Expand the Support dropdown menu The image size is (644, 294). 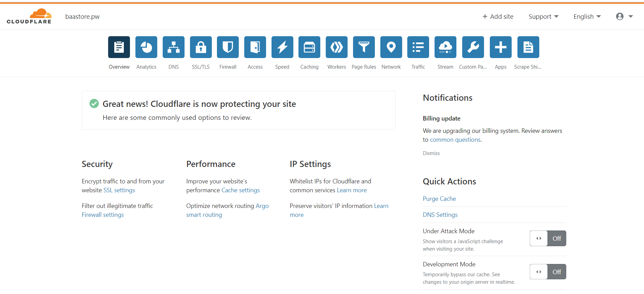coord(543,16)
